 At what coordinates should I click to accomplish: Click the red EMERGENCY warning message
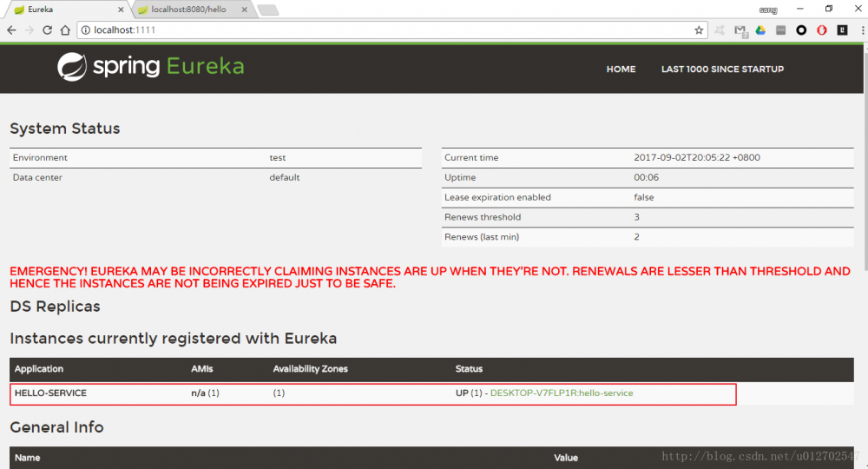click(430, 277)
